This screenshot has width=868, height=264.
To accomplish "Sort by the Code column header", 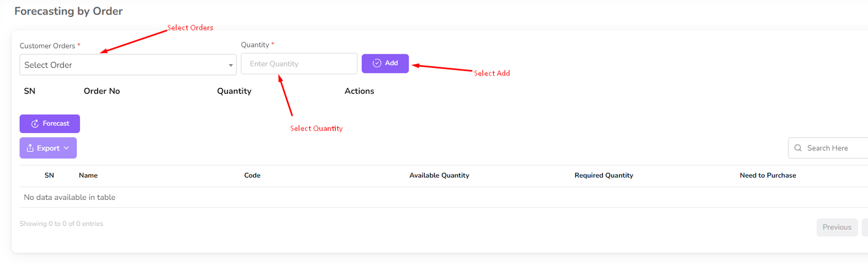I will [252, 175].
